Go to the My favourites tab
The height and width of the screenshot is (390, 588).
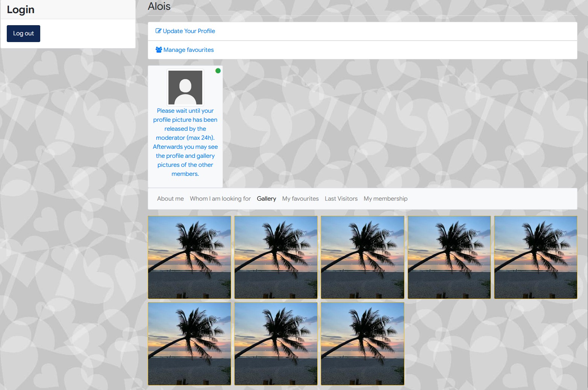point(300,199)
